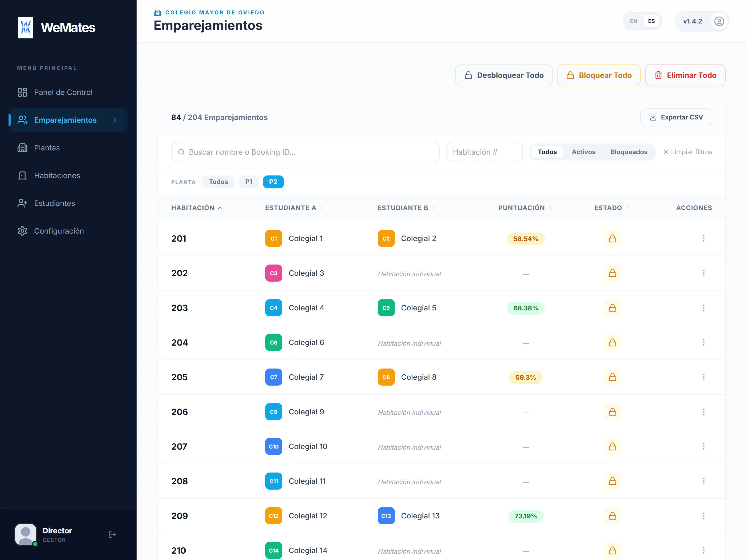Image resolution: width=747 pixels, height=560 pixels.
Task: Select the Todos planta chip
Action: (x=218, y=182)
